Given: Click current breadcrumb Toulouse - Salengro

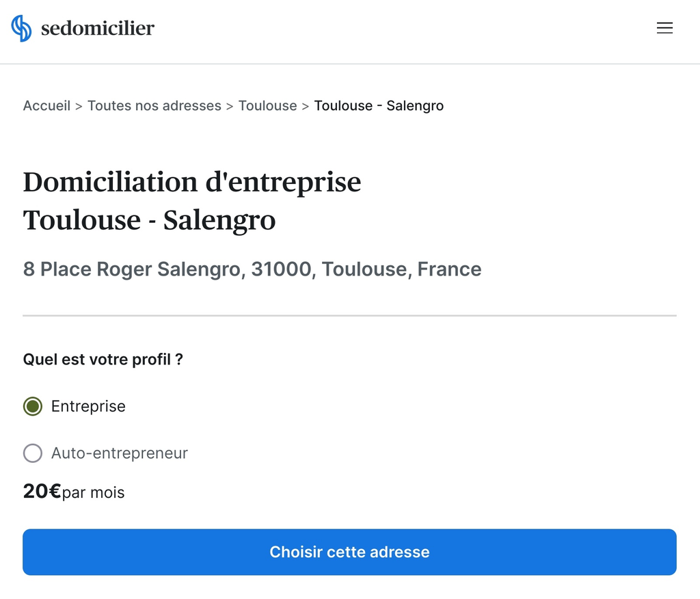Looking at the screenshot, I should point(379,106).
